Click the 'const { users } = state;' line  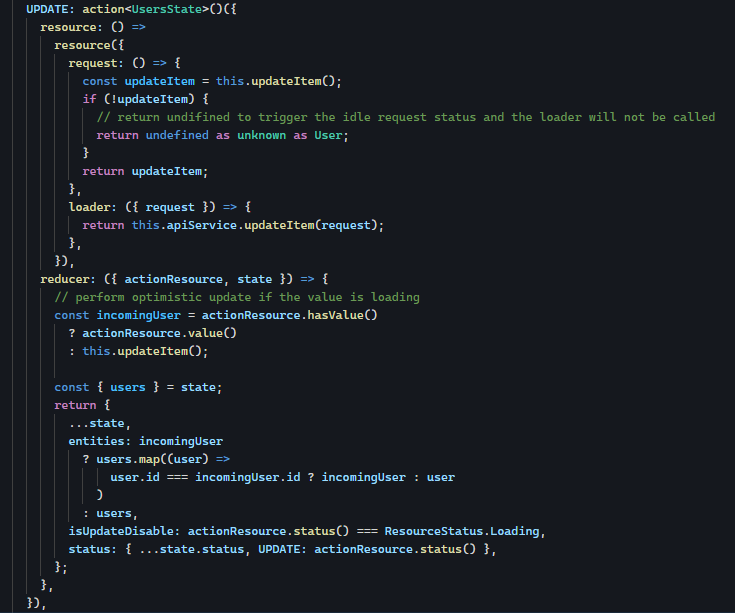pos(138,387)
